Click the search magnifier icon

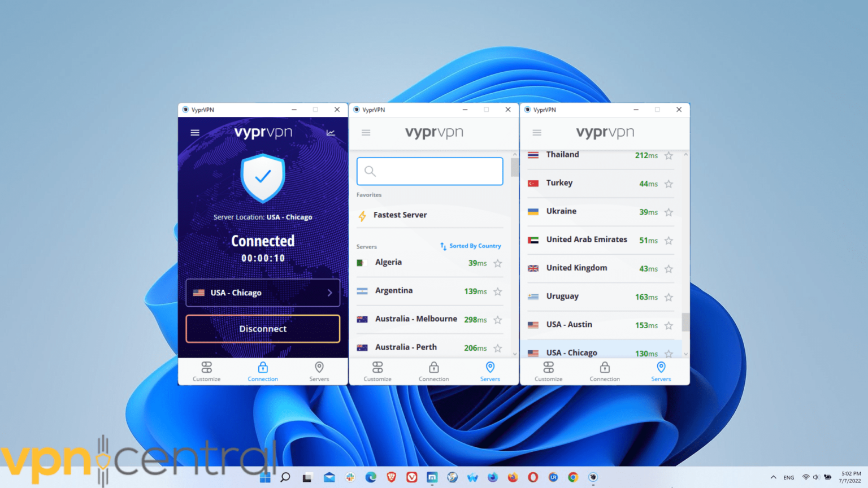tap(370, 171)
